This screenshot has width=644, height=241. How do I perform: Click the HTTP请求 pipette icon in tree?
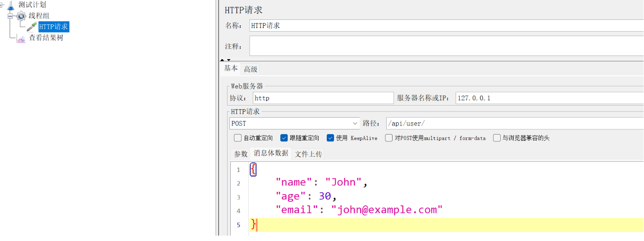tap(32, 27)
